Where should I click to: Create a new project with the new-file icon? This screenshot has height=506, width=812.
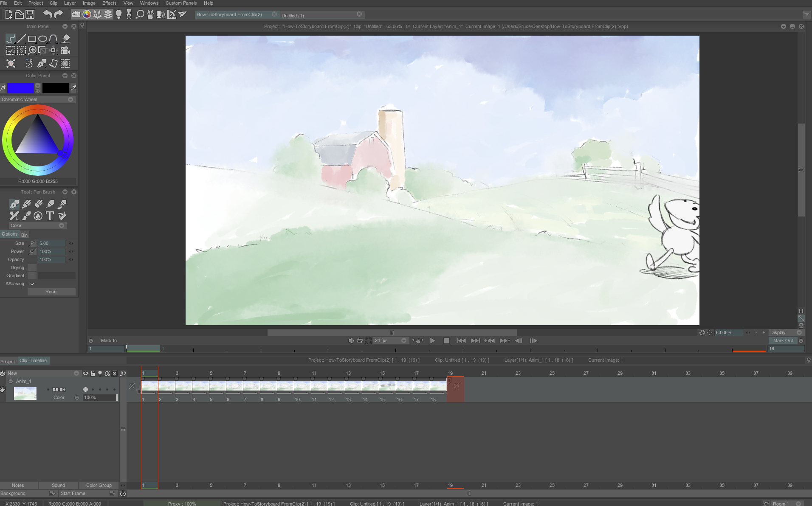click(8, 14)
